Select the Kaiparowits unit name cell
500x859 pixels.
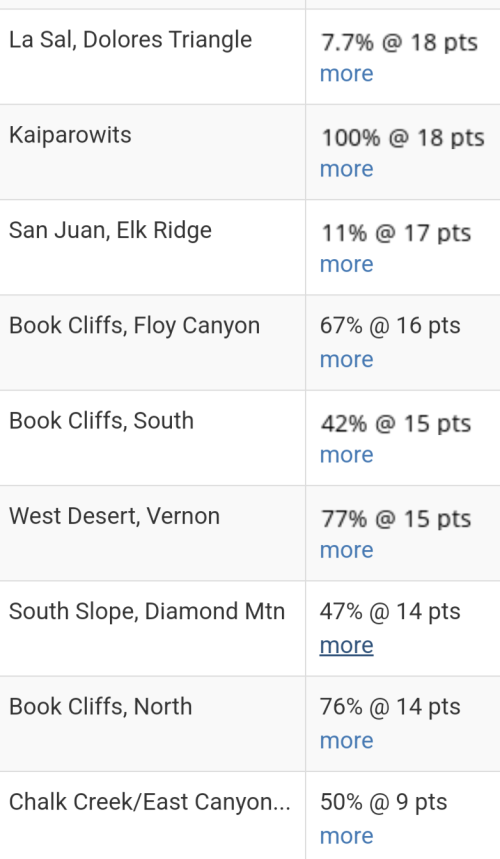[x=152, y=152]
